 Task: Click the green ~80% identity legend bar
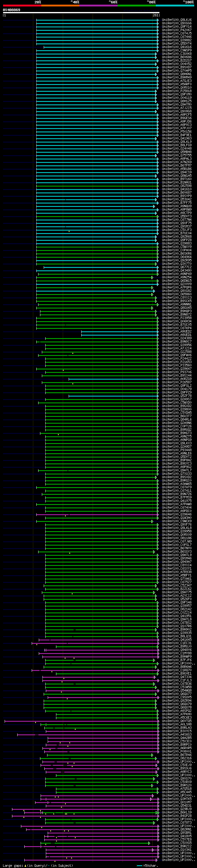pos(137,6)
